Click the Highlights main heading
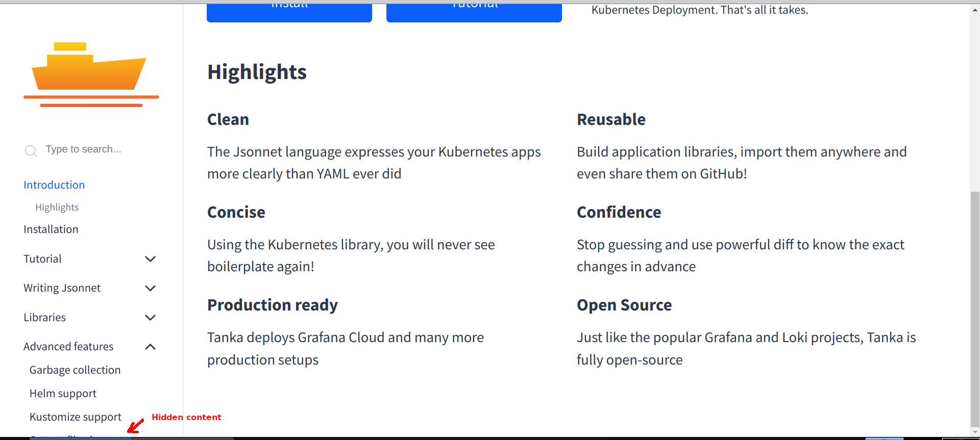 (257, 72)
